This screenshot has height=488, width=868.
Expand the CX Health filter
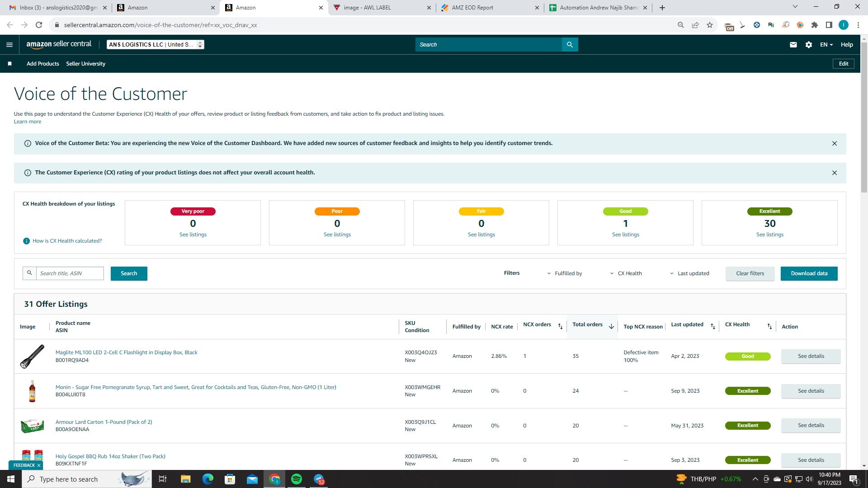coord(626,273)
